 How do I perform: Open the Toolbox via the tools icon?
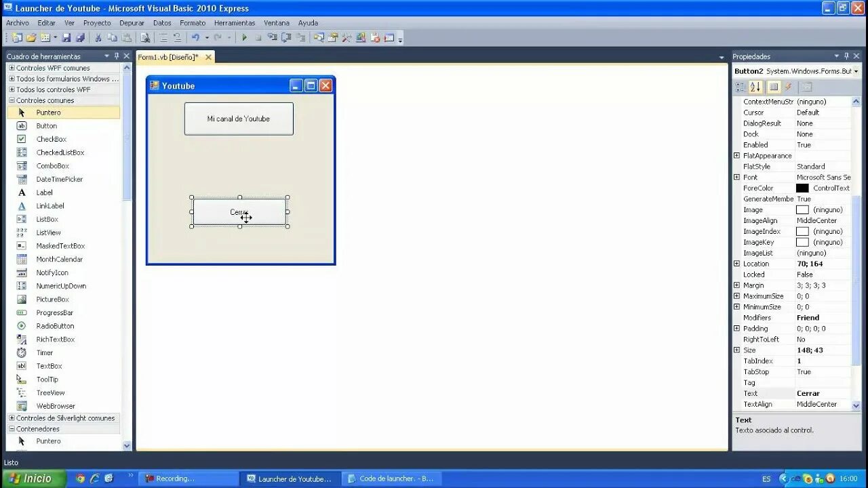tap(347, 38)
